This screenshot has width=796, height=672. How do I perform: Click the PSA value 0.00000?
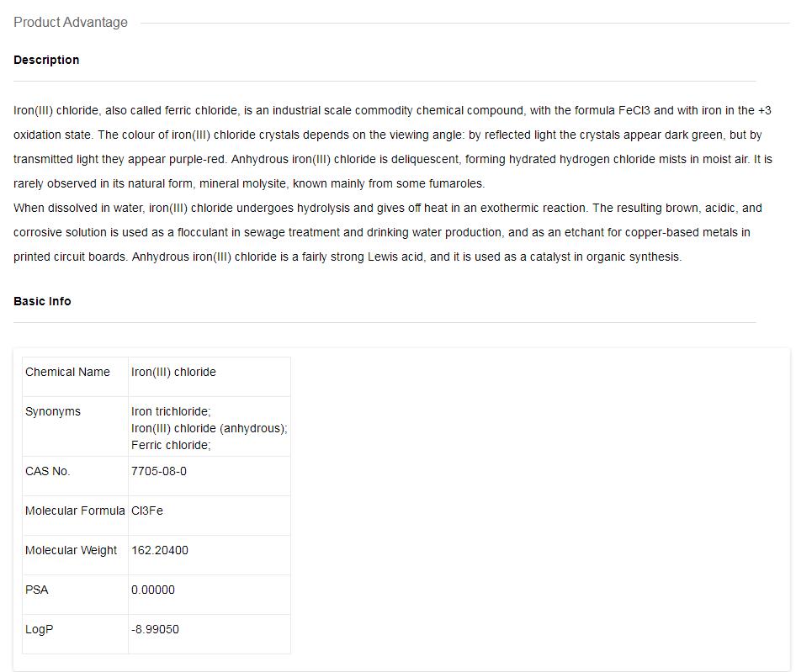pyautogui.click(x=153, y=590)
